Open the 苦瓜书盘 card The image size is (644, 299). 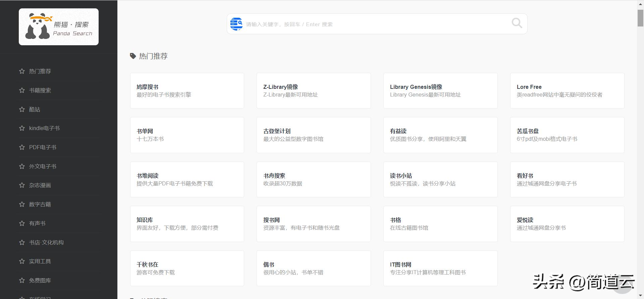567,135
